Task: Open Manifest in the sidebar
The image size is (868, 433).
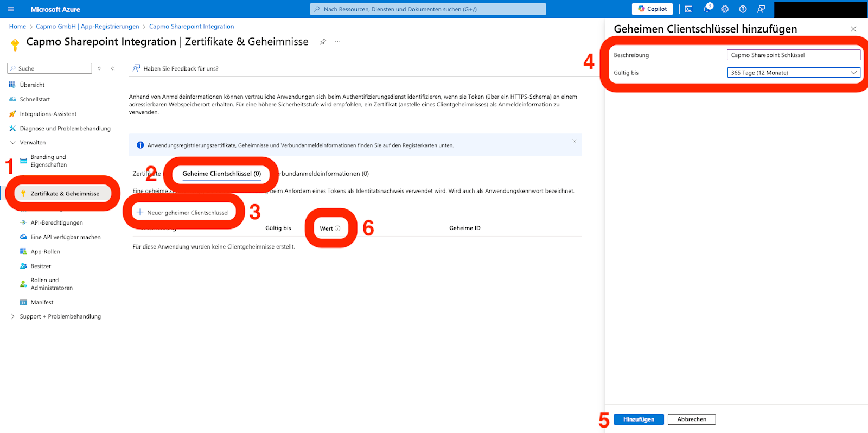Action: click(42, 303)
